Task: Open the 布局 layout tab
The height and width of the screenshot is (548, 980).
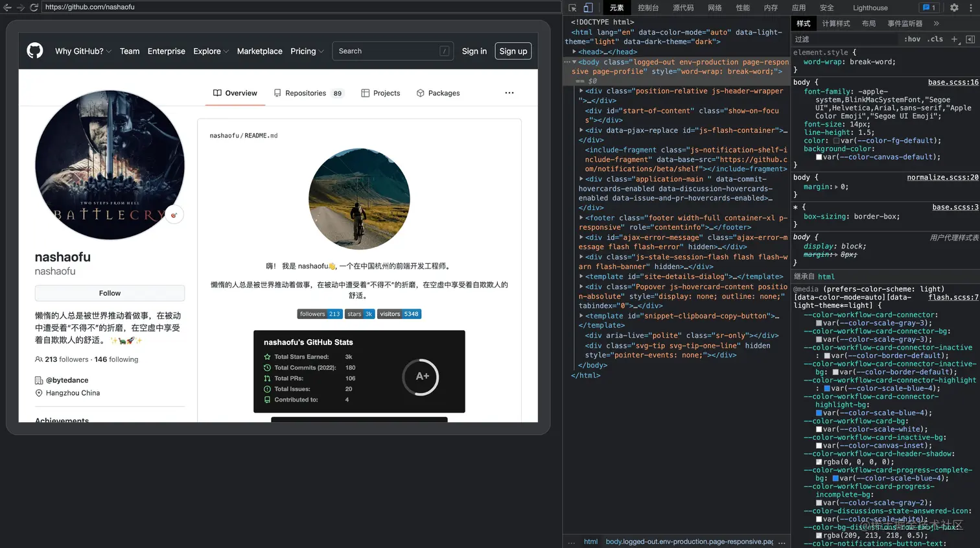Action: (869, 23)
